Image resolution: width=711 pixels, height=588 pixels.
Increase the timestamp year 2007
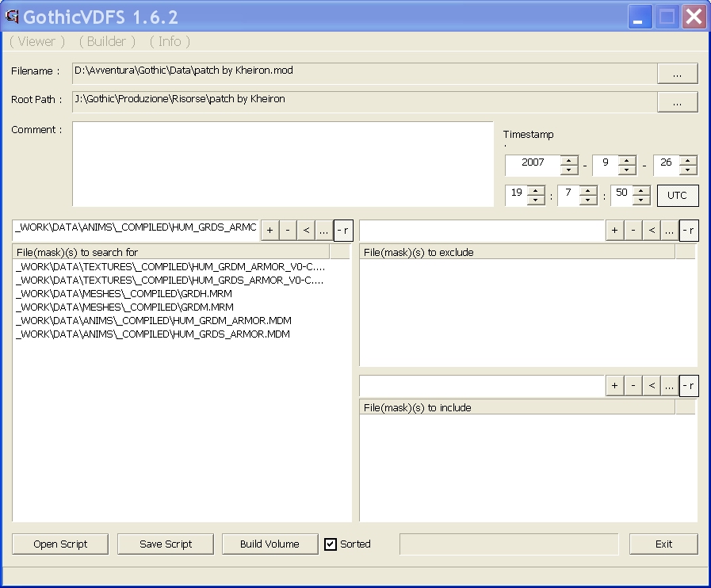[568, 160]
